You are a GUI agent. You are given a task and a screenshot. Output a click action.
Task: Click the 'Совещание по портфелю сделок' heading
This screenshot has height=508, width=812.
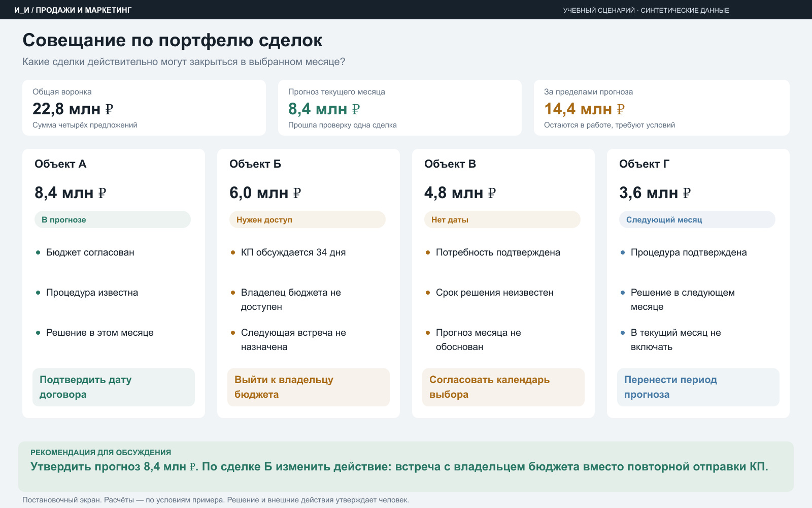coord(173,40)
